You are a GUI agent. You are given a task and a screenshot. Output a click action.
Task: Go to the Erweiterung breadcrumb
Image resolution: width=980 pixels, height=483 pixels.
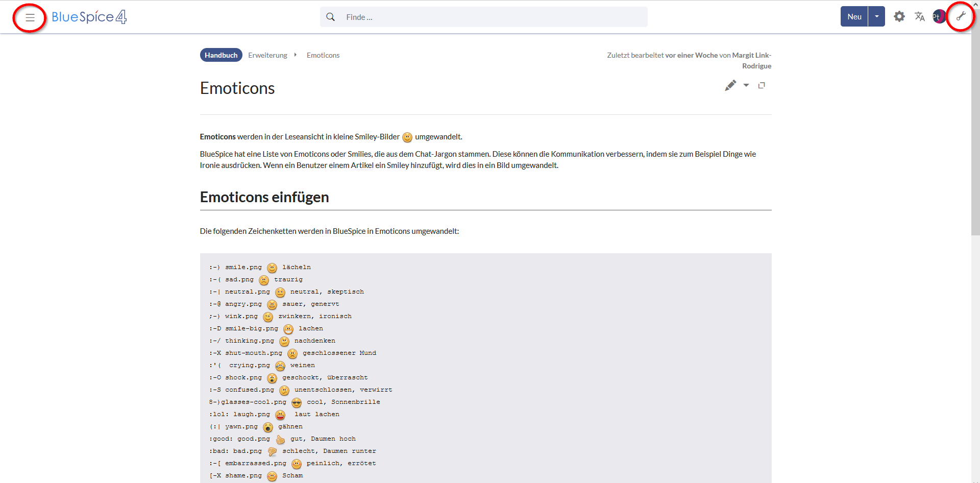tap(267, 55)
